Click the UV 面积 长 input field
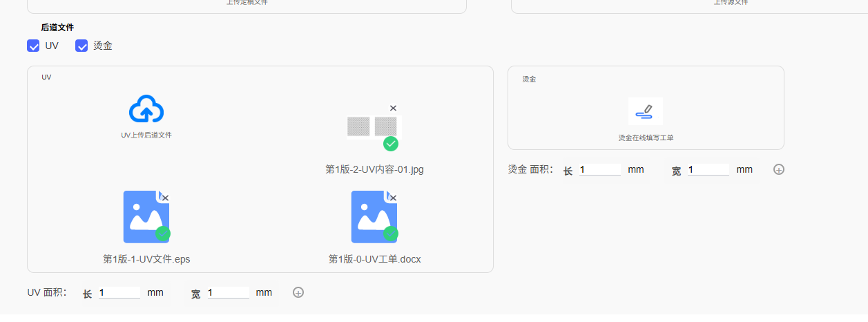 (119, 292)
